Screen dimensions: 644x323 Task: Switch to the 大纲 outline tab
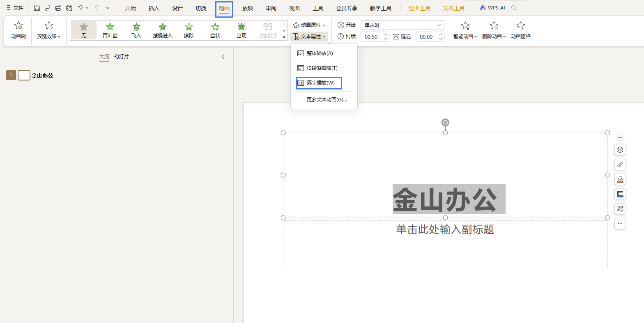coord(104,57)
